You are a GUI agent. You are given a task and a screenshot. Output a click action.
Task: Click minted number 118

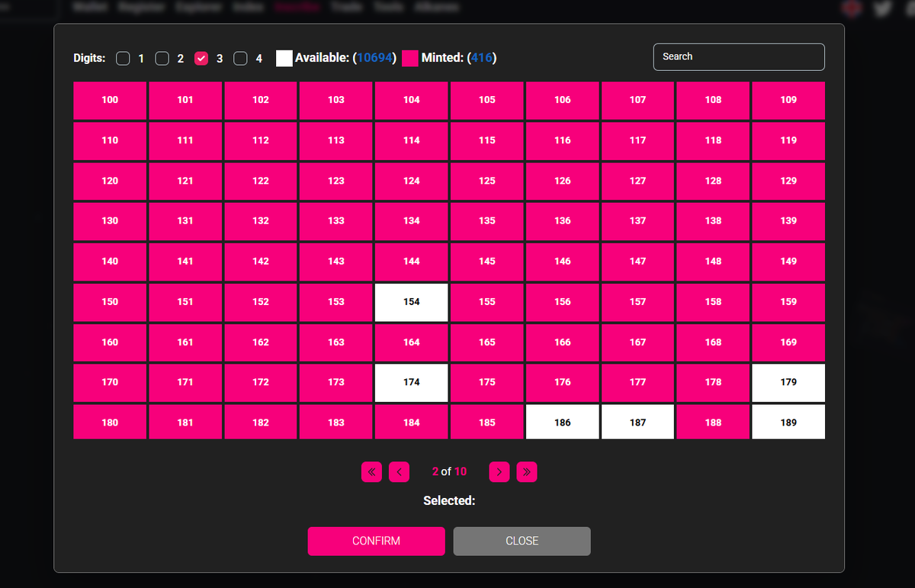click(x=713, y=140)
